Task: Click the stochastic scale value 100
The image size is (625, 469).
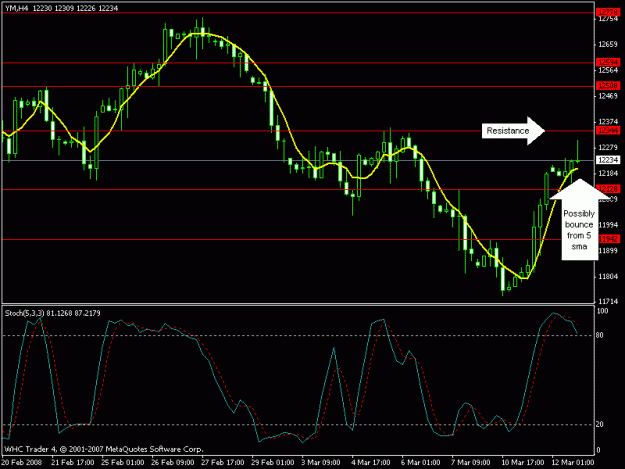Action: [602, 311]
